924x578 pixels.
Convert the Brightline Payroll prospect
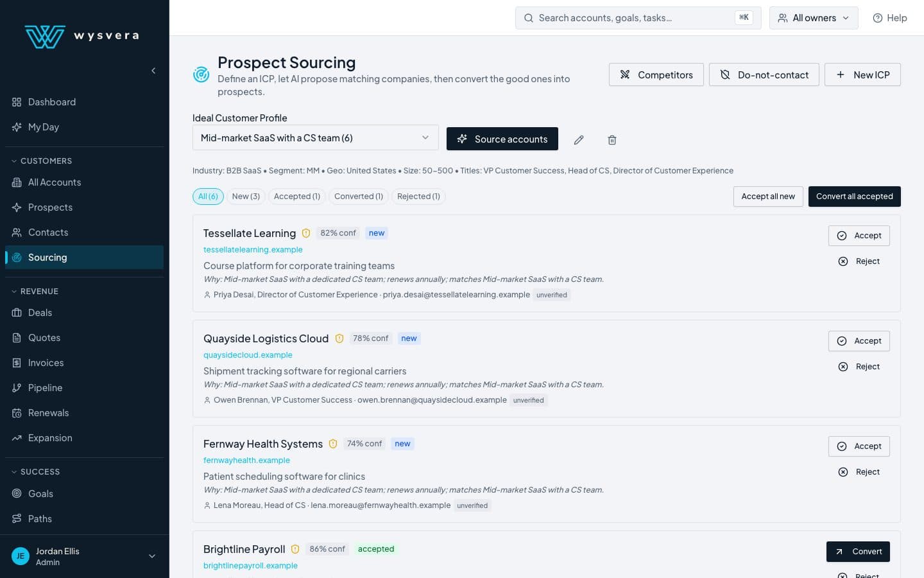pos(858,552)
